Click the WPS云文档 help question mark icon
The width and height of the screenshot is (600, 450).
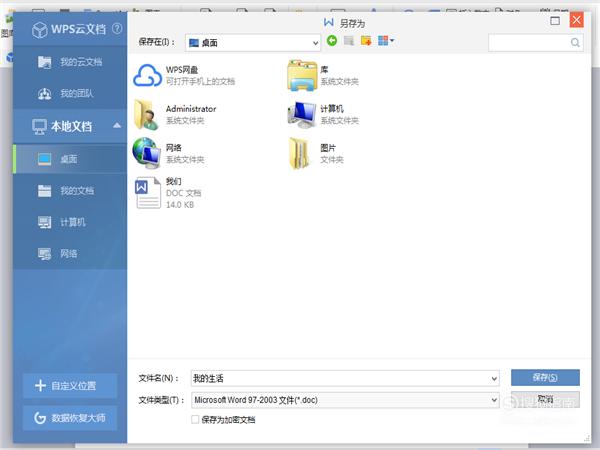point(117,29)
